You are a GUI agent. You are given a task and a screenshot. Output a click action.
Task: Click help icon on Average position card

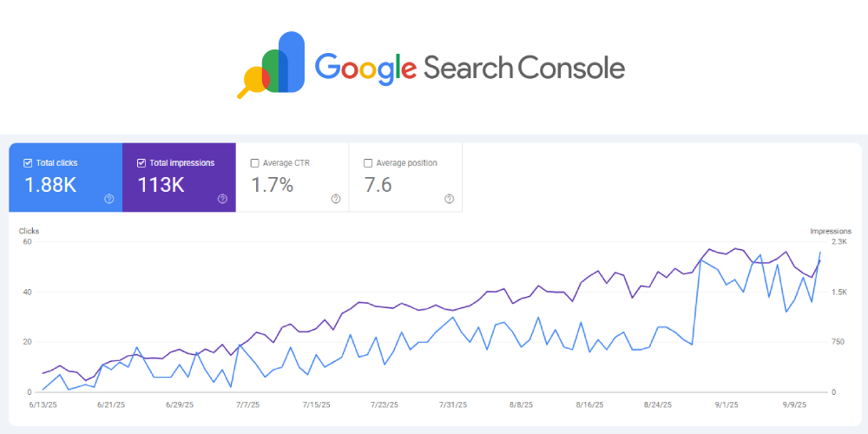[x=449, y=199]
